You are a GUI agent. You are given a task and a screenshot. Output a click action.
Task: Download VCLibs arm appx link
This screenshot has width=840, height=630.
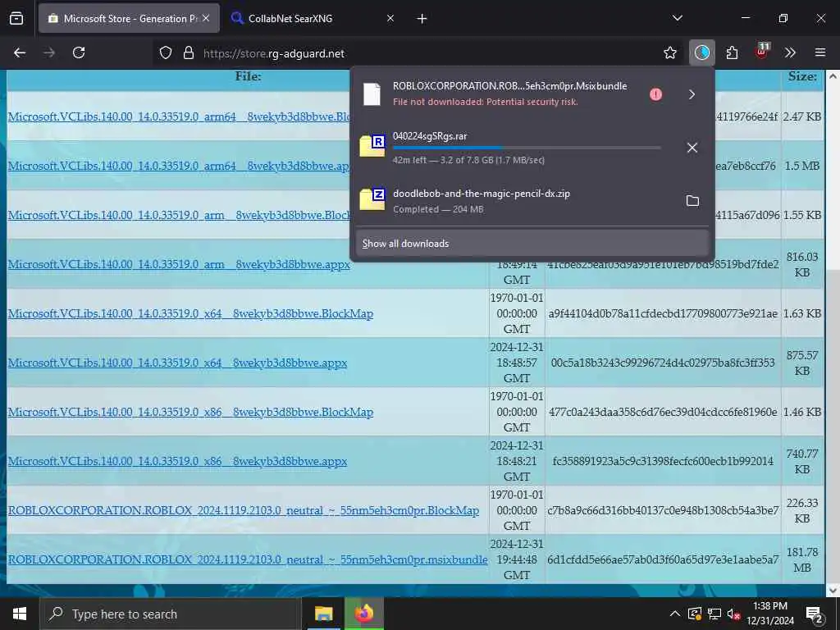179,264
